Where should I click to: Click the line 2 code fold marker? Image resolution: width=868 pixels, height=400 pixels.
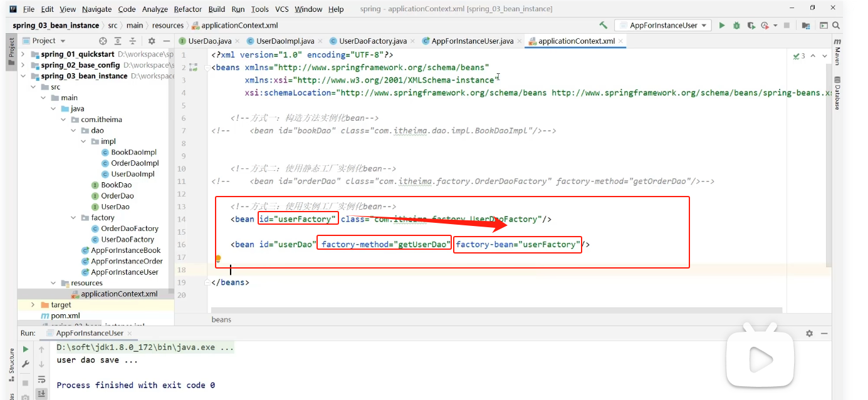(208, 68)
